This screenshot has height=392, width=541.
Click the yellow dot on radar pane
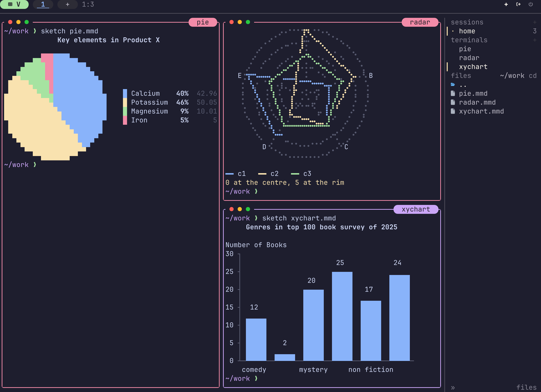tap(240, 22)
